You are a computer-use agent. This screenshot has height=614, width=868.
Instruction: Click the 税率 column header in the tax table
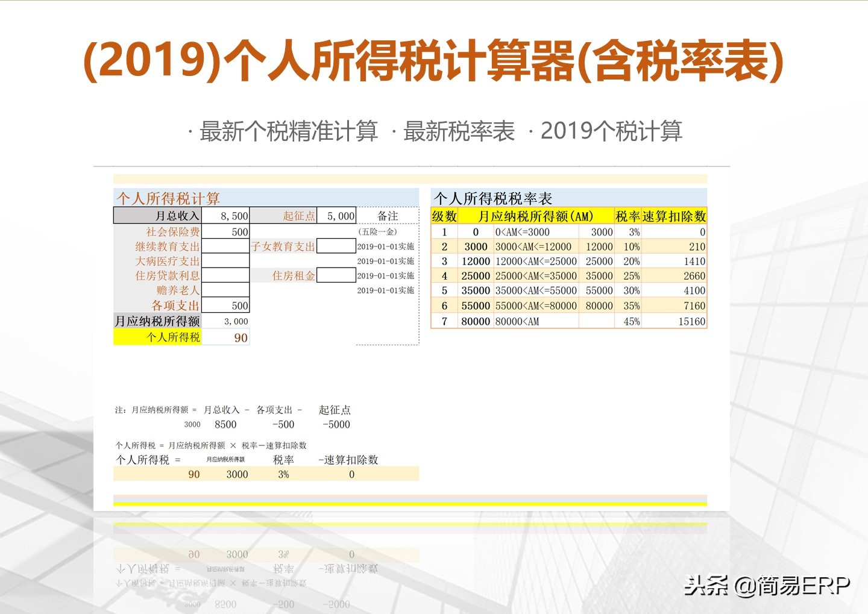627,216
